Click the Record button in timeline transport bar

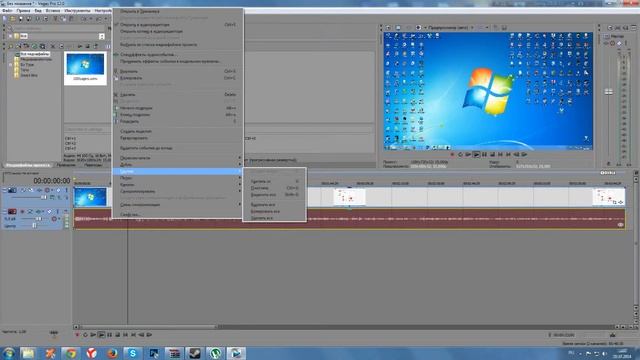pyautogui.click(x=77, y=335)
